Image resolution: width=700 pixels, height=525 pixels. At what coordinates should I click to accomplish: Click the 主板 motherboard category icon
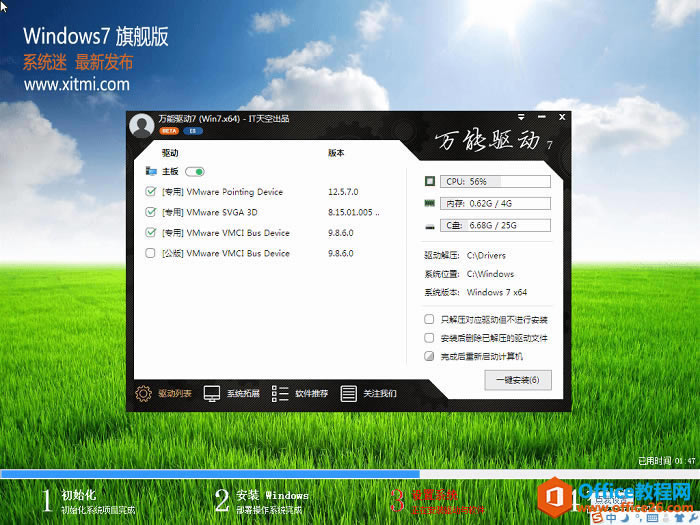click(x=151, y=171)
